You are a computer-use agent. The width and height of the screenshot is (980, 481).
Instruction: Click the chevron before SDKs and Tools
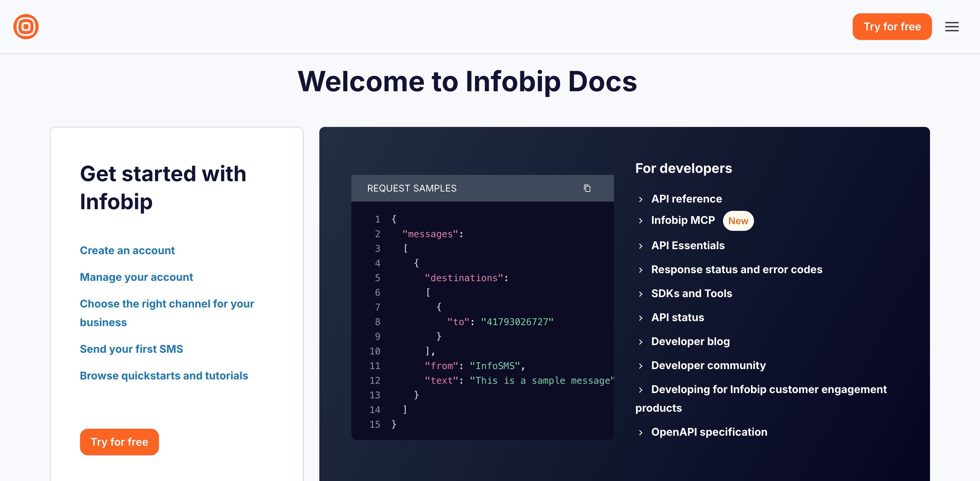(x=640, y=294)
